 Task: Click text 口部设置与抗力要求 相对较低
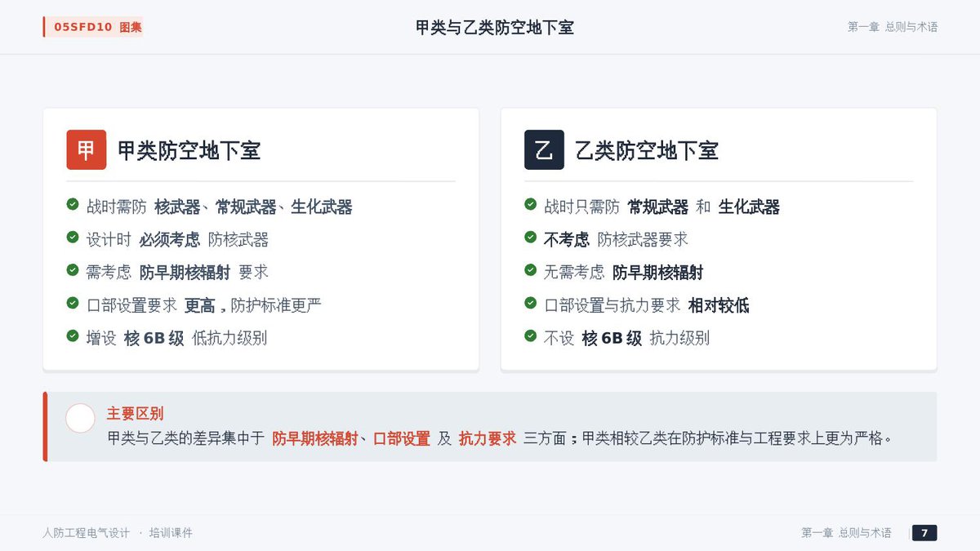(x=647, y=305)
